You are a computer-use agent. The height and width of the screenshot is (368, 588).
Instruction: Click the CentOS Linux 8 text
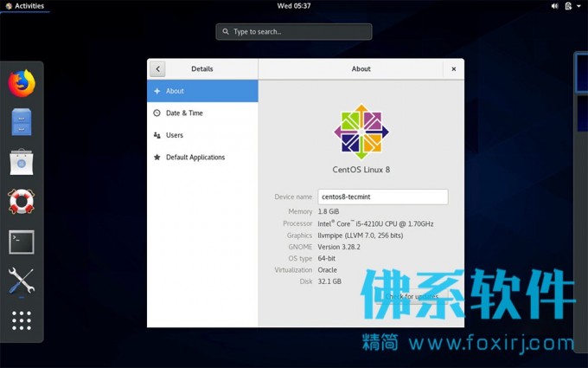click(361, 170)
